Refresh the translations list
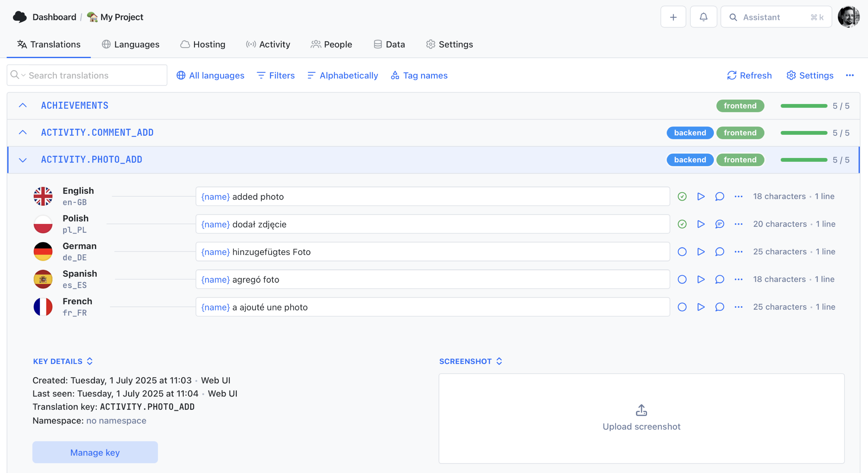The width and height of the screenshot is (868, 473). [x=749, y=76]
